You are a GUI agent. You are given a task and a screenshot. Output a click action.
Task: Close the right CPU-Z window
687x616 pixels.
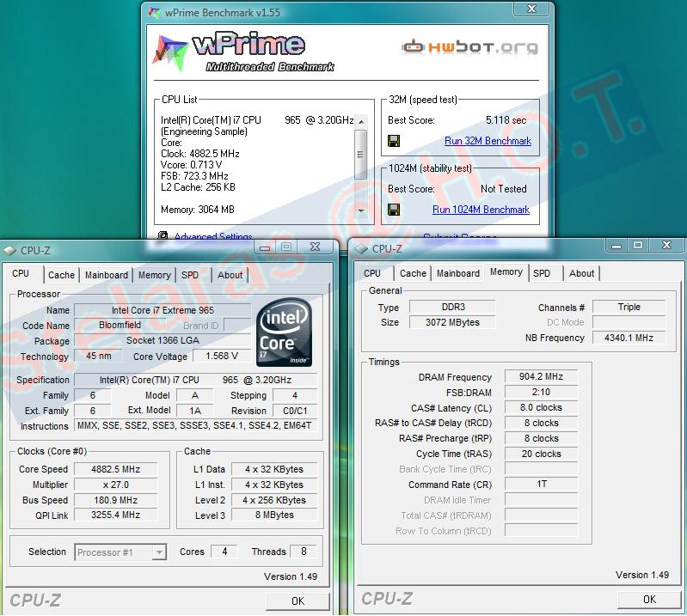[666, 246]
